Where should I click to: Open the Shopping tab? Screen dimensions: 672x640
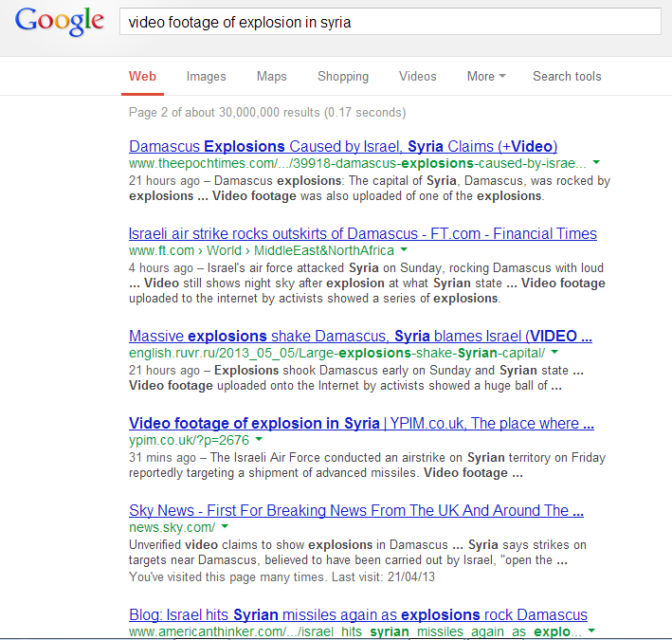pyautogui.click(x=343, y=76)
